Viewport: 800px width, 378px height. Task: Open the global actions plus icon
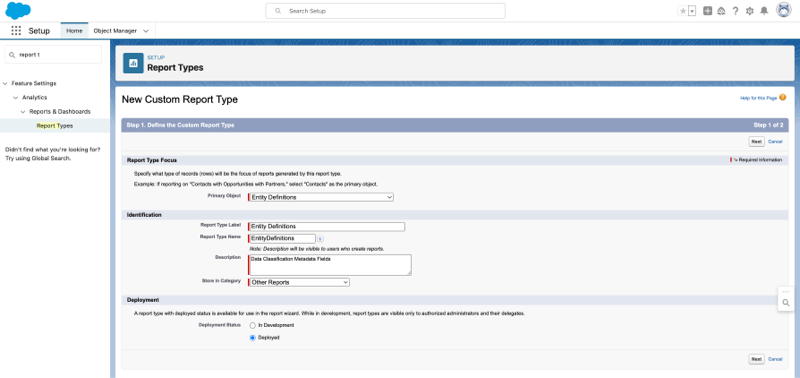click(x=707, y=11)
